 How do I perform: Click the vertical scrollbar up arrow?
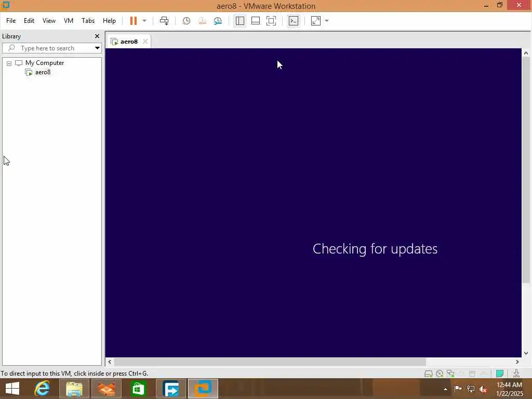point(526,53)
